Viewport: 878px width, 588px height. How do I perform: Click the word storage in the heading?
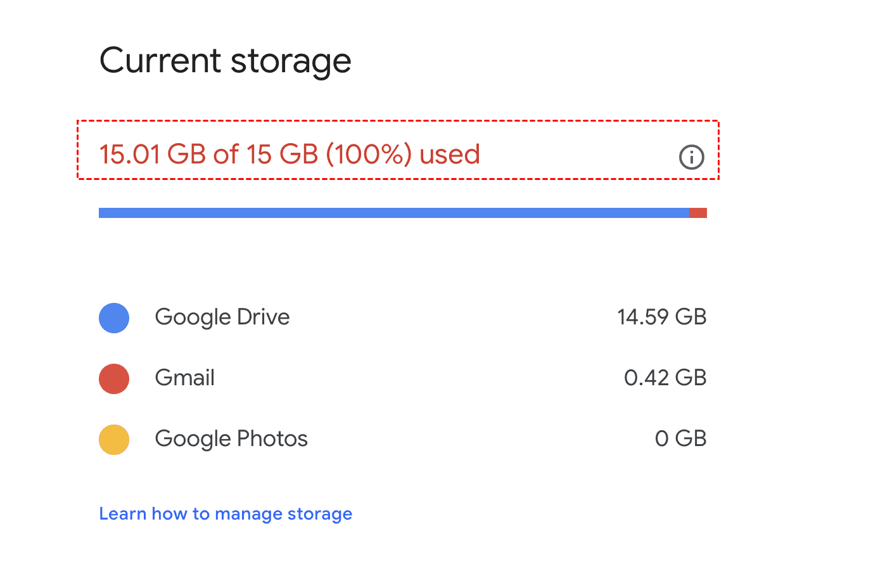pos(291,62)
